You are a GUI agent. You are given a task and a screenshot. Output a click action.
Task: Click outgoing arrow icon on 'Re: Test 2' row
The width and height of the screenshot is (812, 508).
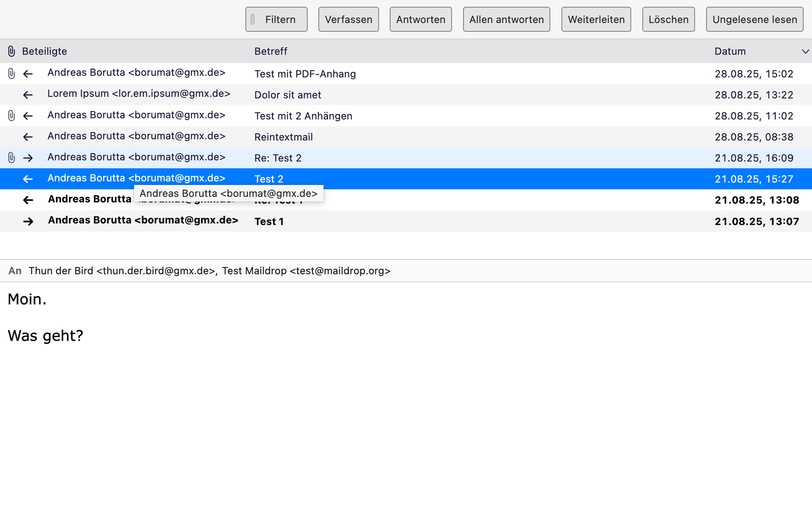(28, 158)
